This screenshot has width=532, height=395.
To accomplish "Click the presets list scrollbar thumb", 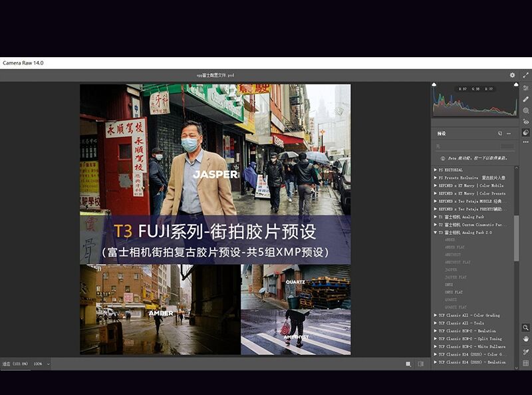I will [517, 238].
